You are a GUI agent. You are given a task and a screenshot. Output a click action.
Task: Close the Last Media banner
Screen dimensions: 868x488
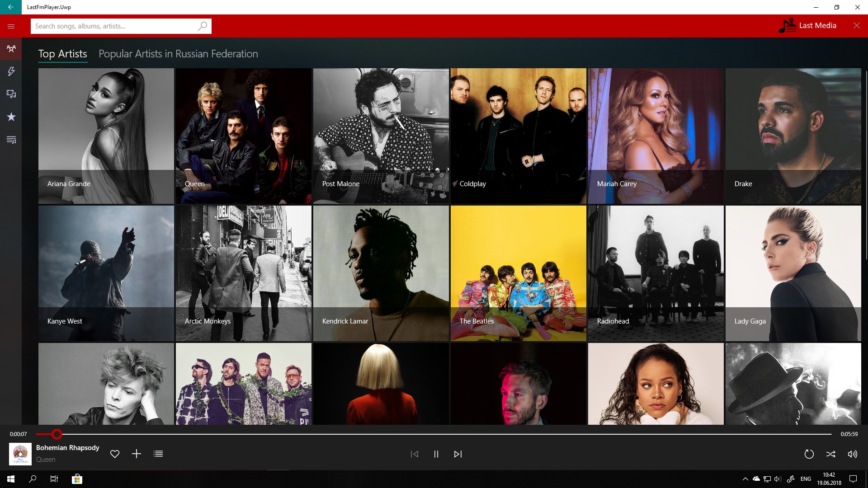pos(857,25)
